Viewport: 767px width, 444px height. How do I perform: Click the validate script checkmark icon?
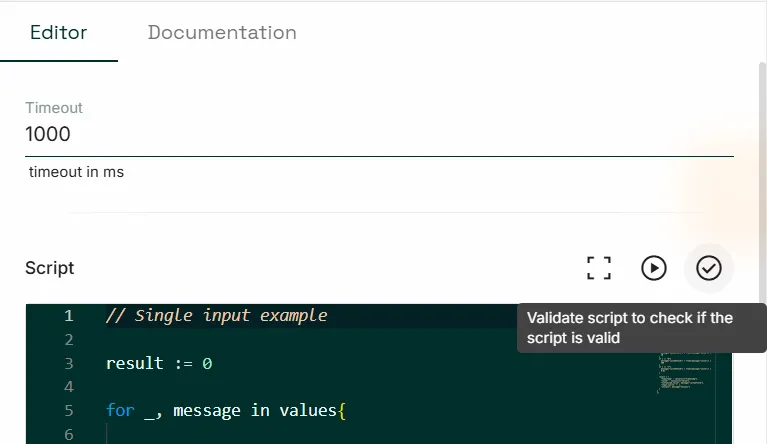tap(708, 268)
